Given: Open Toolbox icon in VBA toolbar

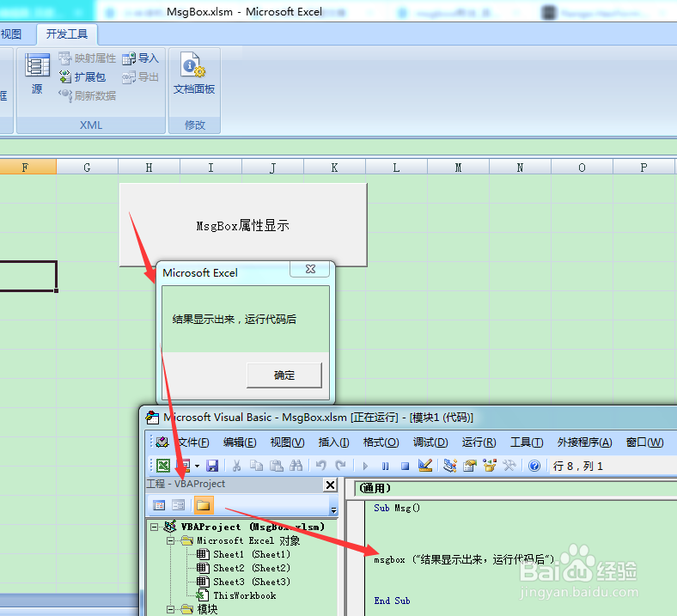Looking at the screenshot, I should [x=509, y=466].
